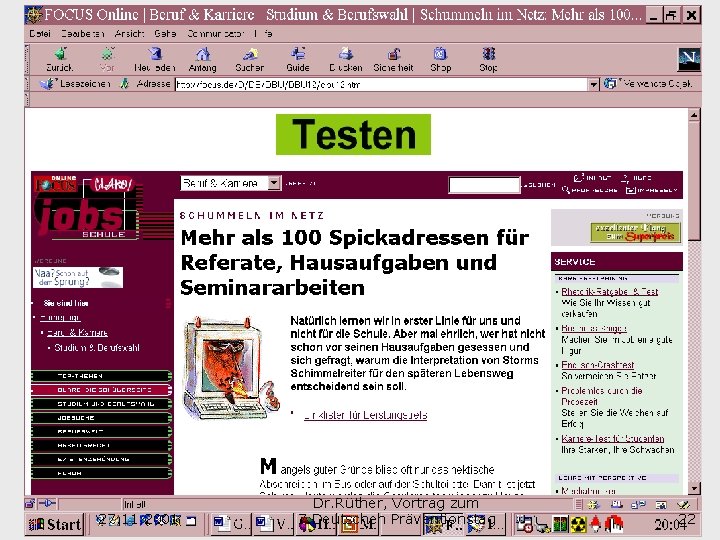Open the Lesezeichen bookmarks button
The image size is (720, 540).
[x=75, y=84]
